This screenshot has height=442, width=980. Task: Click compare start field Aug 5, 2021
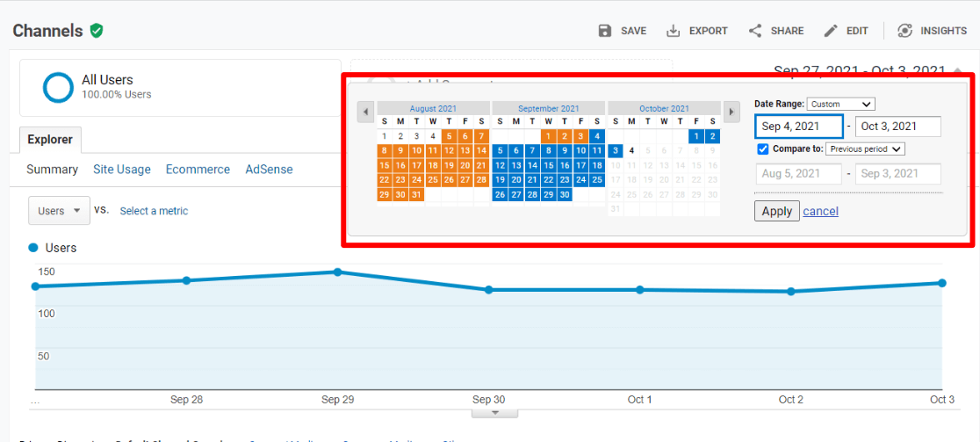(799, 174)
